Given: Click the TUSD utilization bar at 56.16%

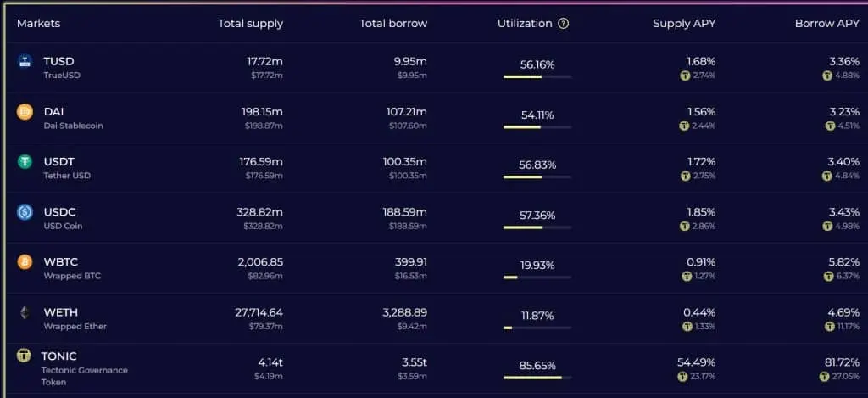Looking at the screenshot, I should coord(537,76).
